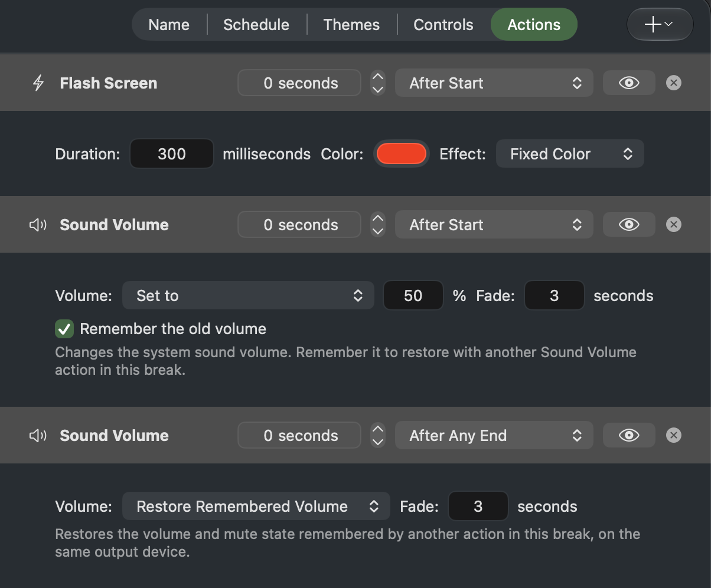This screenshot has width=711, height=588.
Task: Click the 'milliseconds' unit label
Action: [x=266, y=154]
